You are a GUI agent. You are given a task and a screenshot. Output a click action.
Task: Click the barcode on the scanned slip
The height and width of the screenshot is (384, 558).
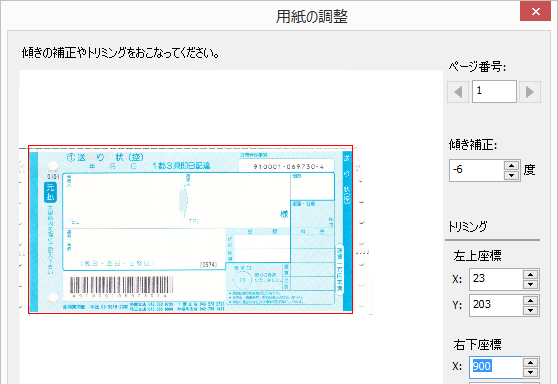point(121,285)
